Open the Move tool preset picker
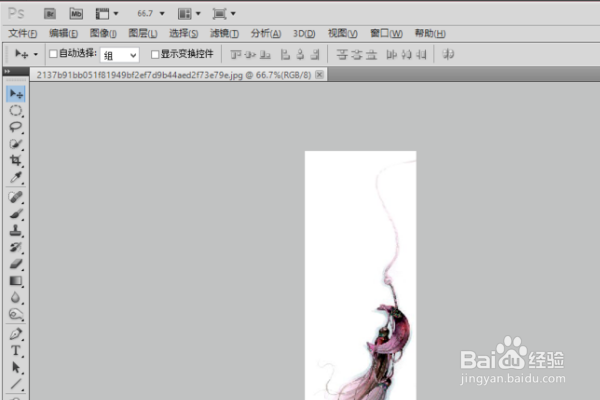This screenshot has width=600, height=400. (x=36, y=54)
